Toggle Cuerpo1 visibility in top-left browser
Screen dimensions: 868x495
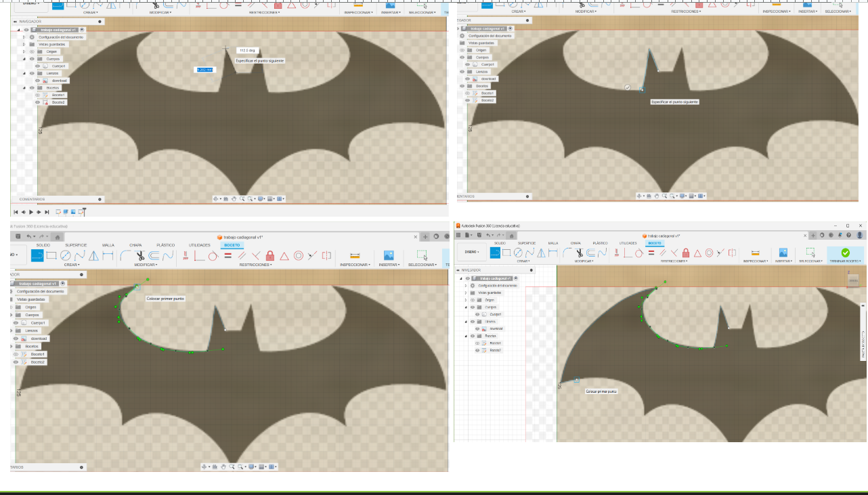pyautogui.click(x=39, y=66)
